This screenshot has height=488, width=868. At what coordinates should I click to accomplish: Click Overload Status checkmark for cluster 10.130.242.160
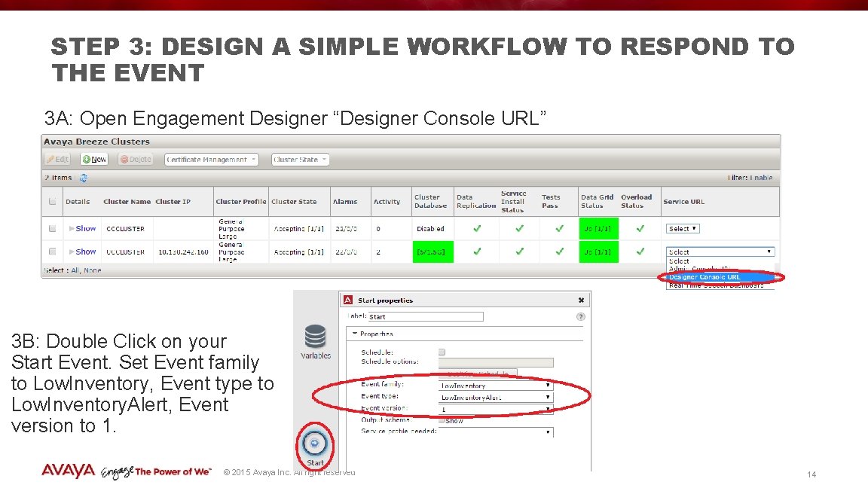[x=640, y=252]
